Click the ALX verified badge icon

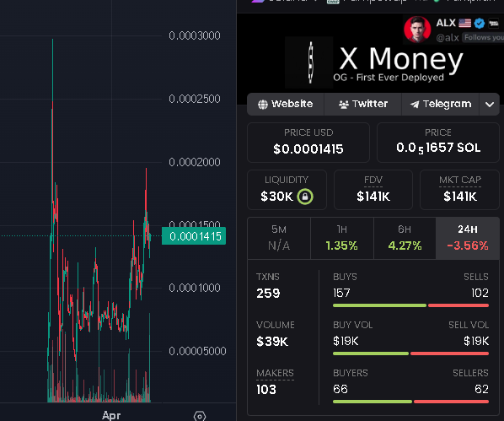(480, 23)
